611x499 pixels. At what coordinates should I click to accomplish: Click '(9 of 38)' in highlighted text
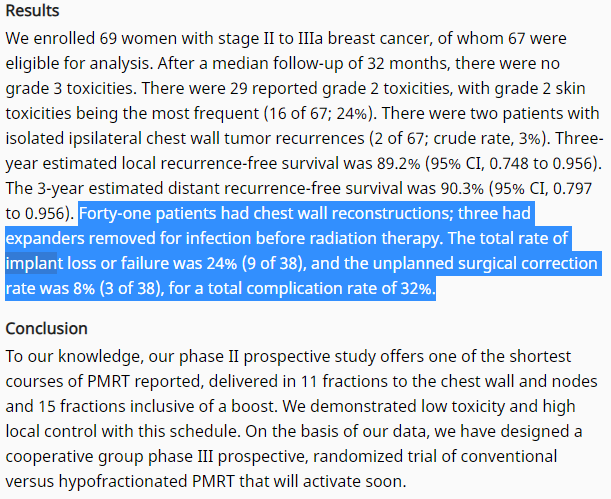point(272,263)
